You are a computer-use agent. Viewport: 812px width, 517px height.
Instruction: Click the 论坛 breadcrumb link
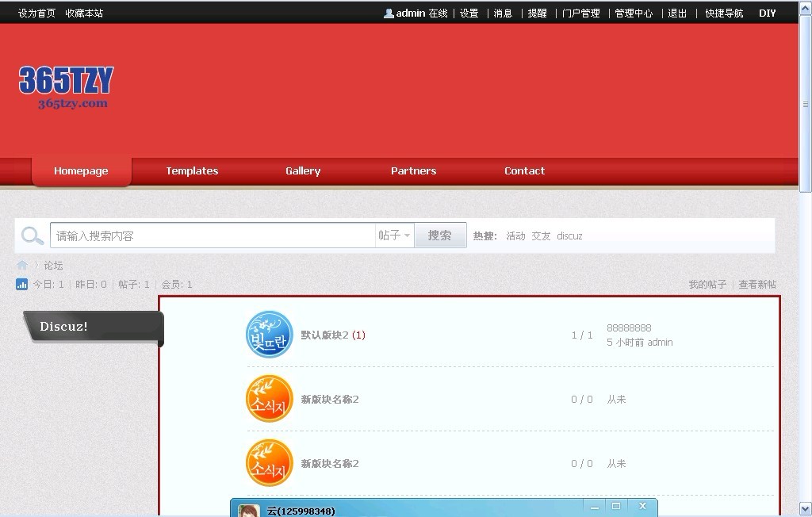pos(53,265)
